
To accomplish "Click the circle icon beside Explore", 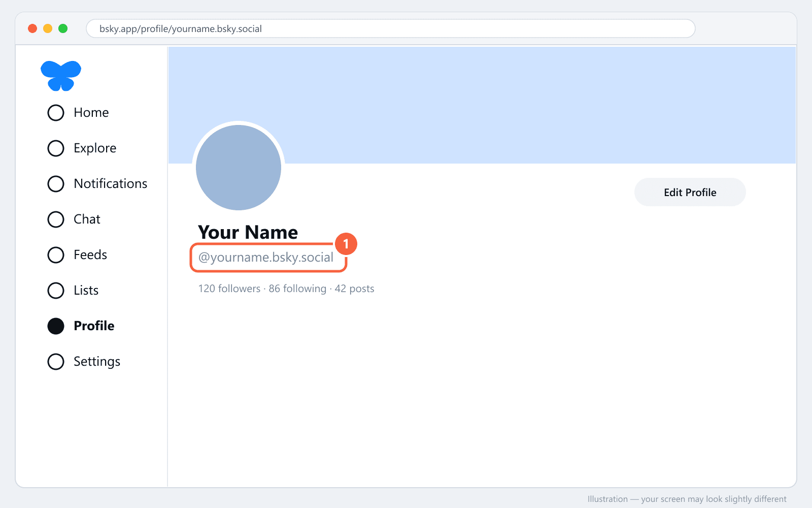I will [56, 148].
